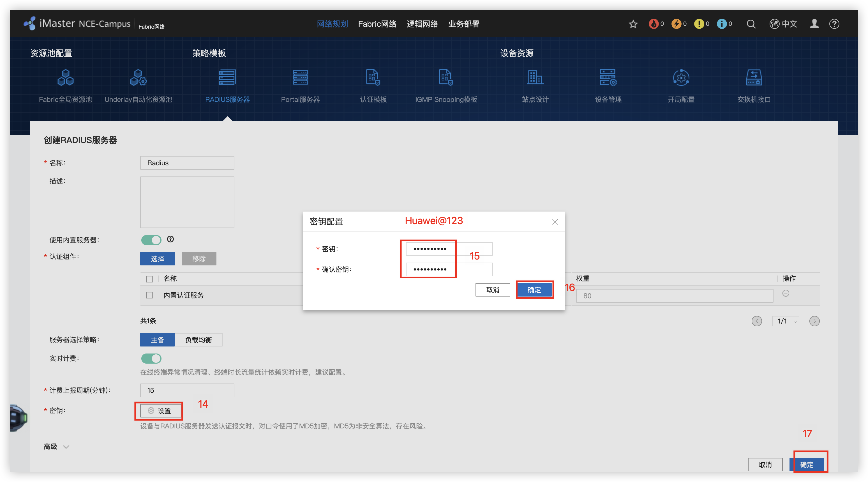Click the 名称 field containing Radius
This screenshot has width=868, height=482.
click(187, 163)
